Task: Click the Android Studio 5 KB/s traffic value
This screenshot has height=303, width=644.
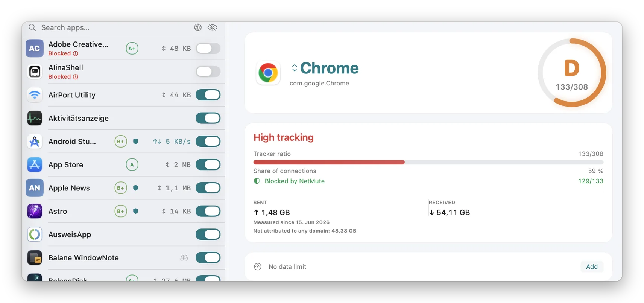Action: coord(172,142)
